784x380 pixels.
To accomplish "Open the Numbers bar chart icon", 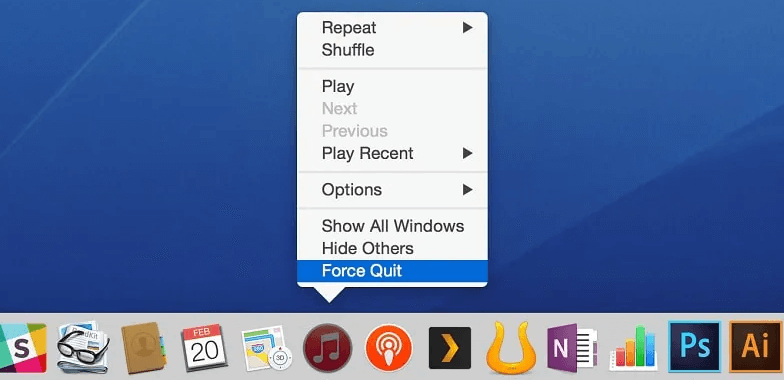I will click(633, 348).
